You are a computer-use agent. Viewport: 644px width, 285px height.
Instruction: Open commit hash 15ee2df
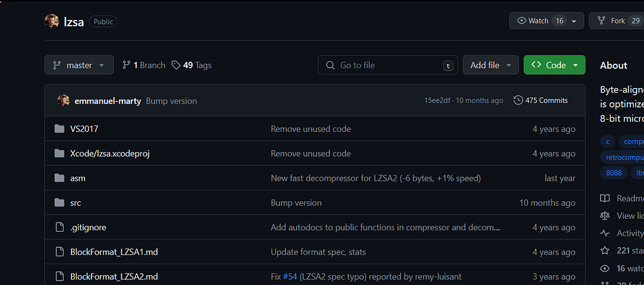438,100
